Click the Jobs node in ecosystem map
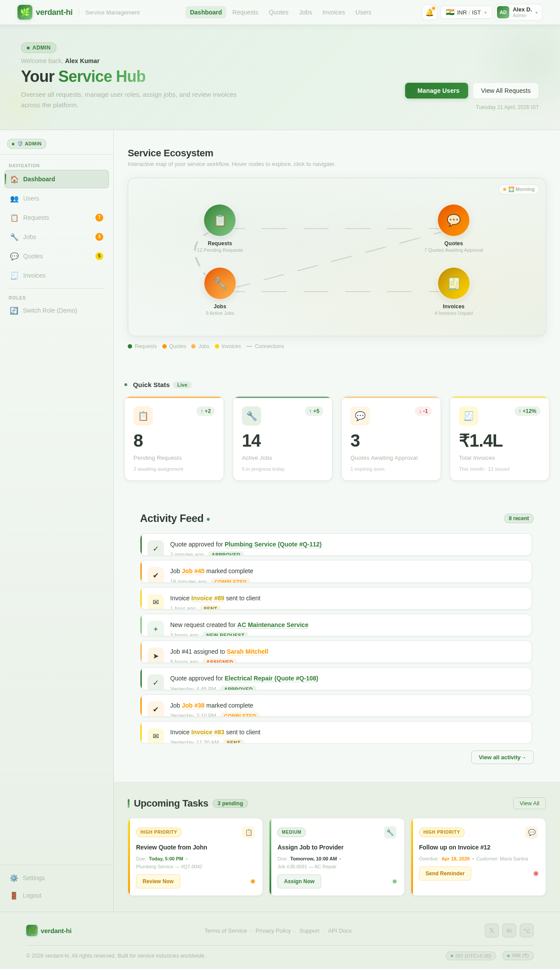The image size is (560, 969). [x=220, y=283]
